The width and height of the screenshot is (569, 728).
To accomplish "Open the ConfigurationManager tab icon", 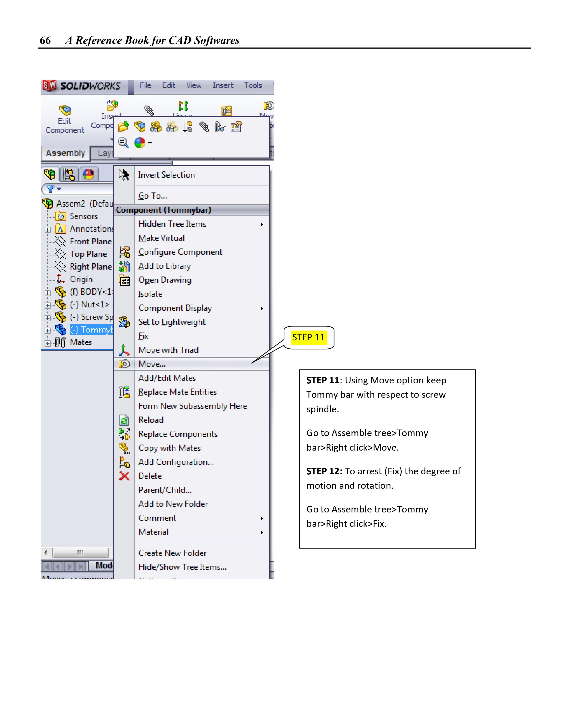I will pos(69,174).
